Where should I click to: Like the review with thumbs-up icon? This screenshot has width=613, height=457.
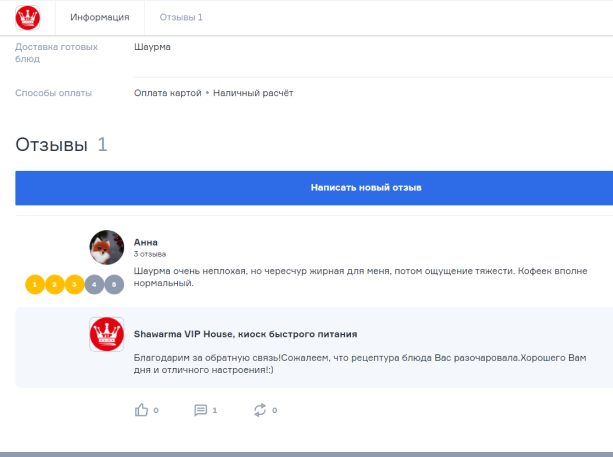[x=142, y=410]
